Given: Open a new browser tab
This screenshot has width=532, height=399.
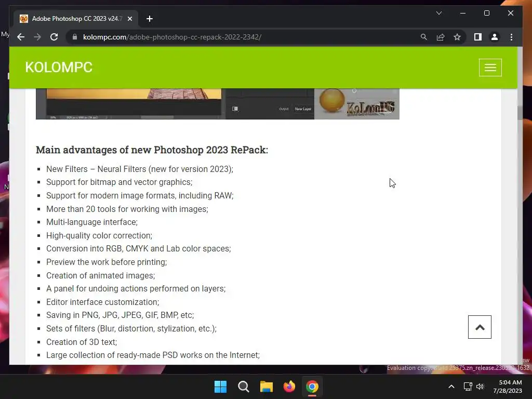Looking at the screenshot, I should tap(149, 19).
